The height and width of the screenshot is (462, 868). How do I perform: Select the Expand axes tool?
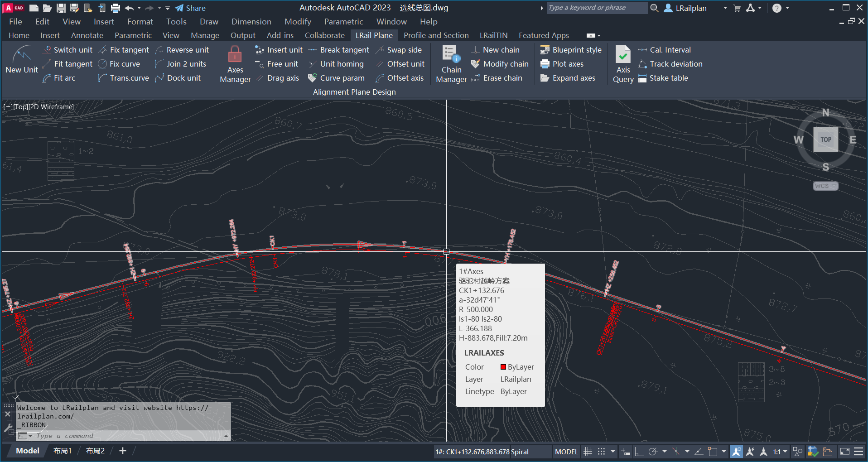[x=568, y=78]
